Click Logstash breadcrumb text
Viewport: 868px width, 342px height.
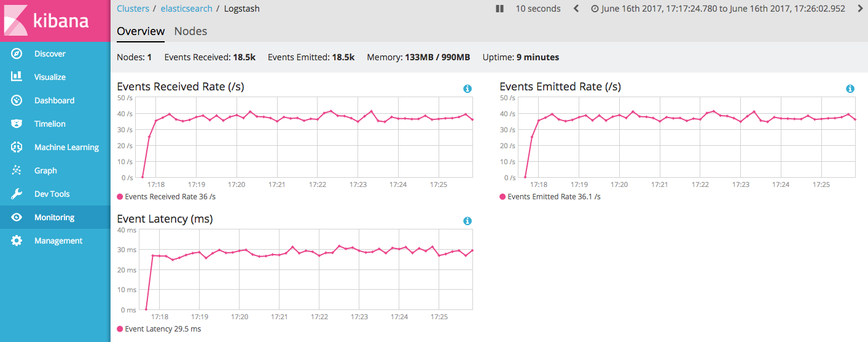point(241,9)
